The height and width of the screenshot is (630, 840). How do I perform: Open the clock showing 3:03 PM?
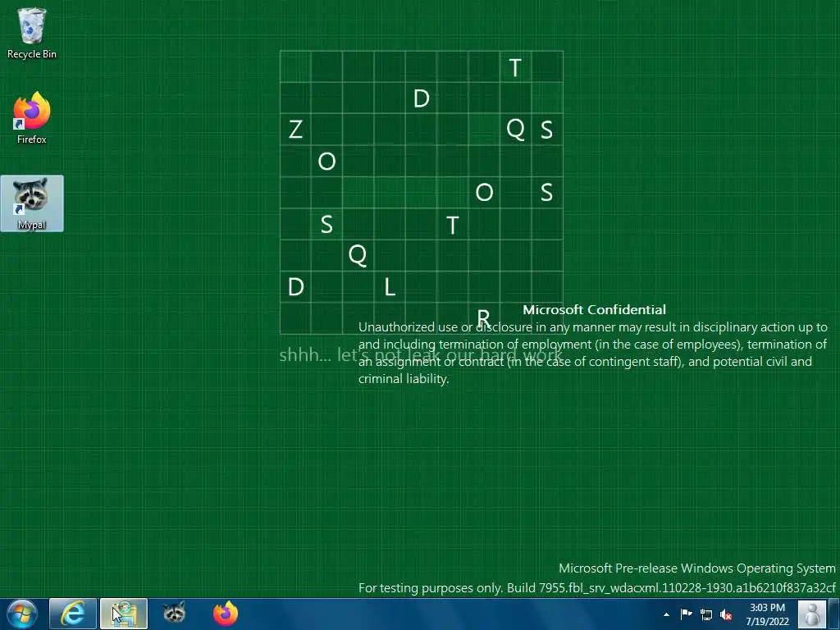tap(767, 614)
